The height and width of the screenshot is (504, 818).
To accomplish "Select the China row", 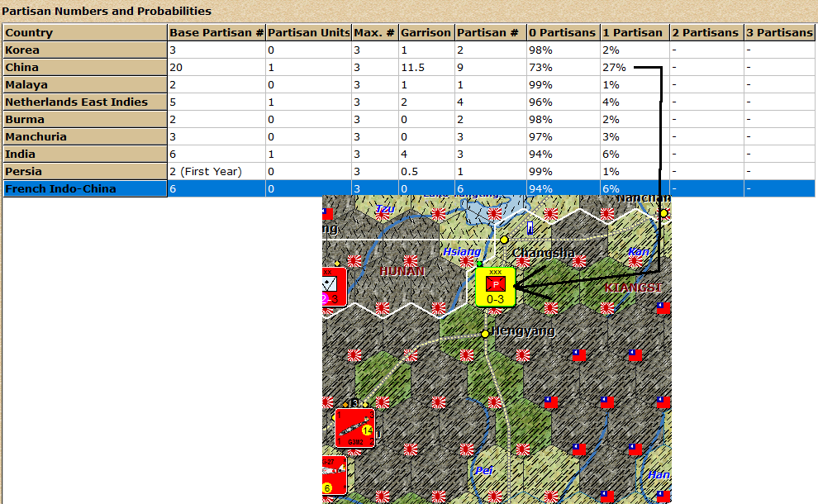I will pos(409,67).
